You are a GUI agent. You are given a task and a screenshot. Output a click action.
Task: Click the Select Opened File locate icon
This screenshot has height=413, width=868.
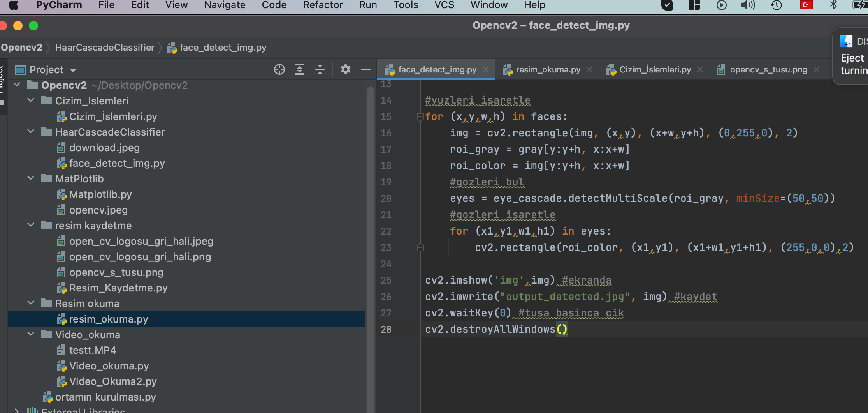tap(279, 70)
